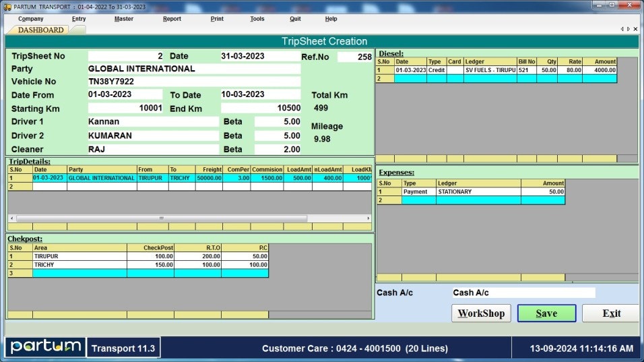Click the Chekpost Area column header

coord(79,248)
